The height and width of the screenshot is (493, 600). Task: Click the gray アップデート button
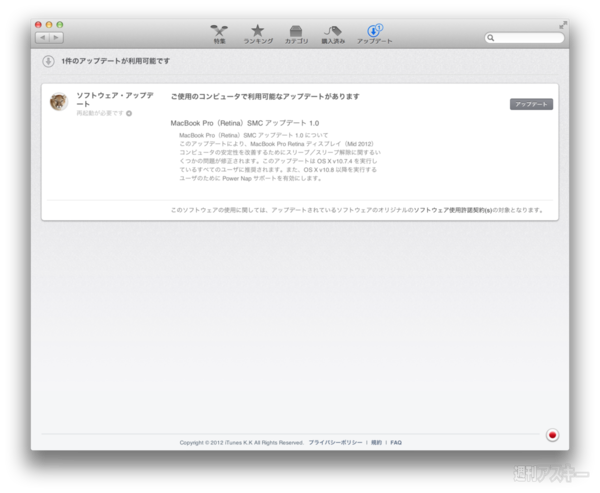coord(531,104)
